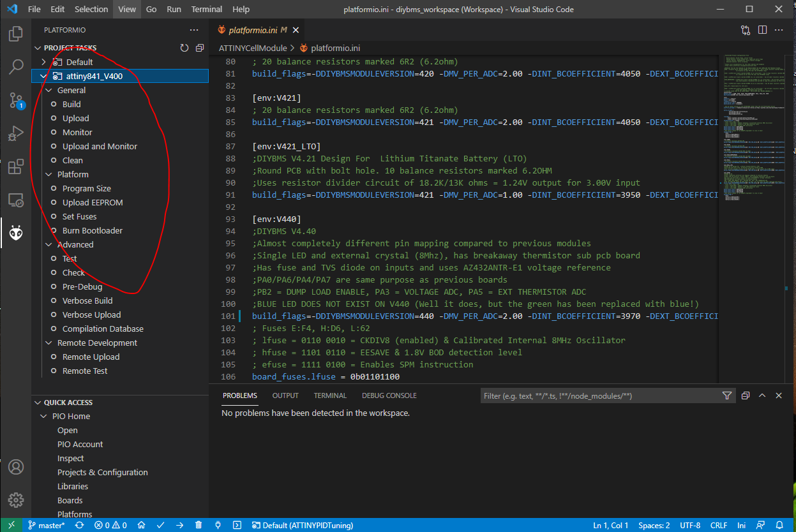
Task: Open remote window from green status bar button
Action: tap(11, 525)
